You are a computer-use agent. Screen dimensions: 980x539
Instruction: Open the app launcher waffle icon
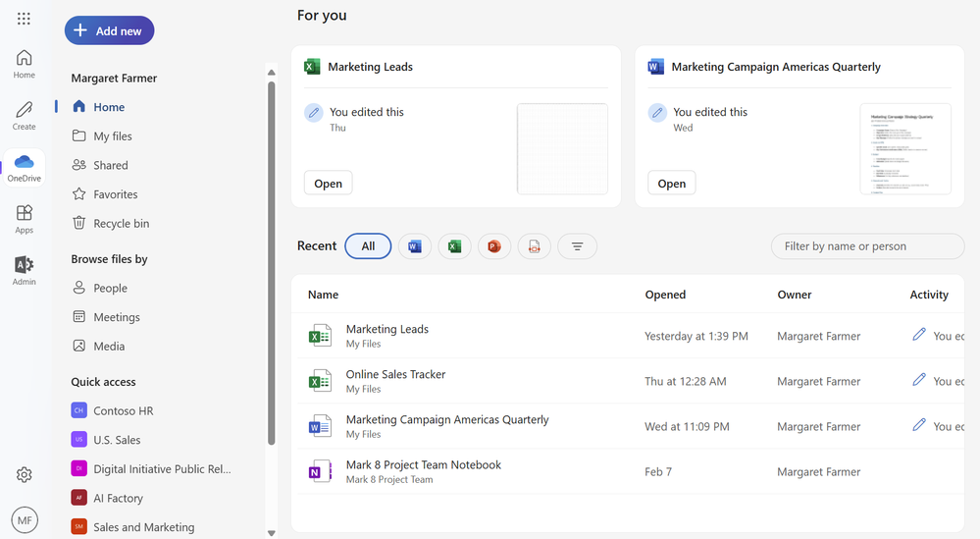[x=24, y=19]
